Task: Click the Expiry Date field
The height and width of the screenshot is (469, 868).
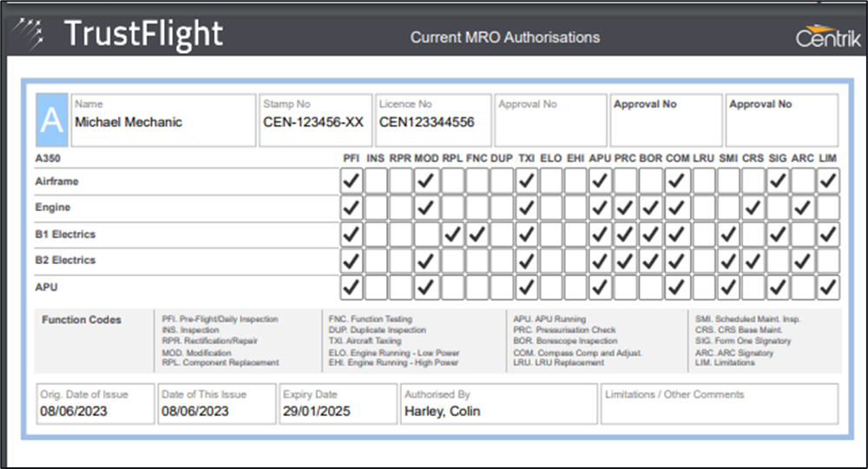Action: tap(338, 404)
